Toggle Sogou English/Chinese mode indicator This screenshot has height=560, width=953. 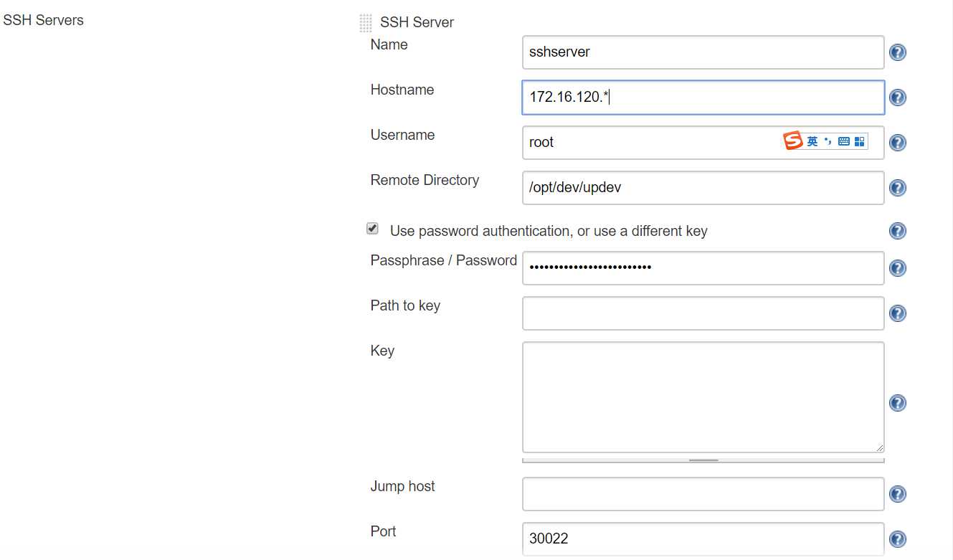click(812, 142)
